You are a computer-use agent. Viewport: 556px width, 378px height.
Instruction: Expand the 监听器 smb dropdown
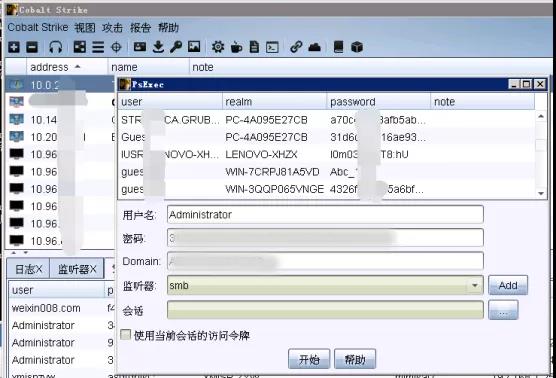point(474,285)
